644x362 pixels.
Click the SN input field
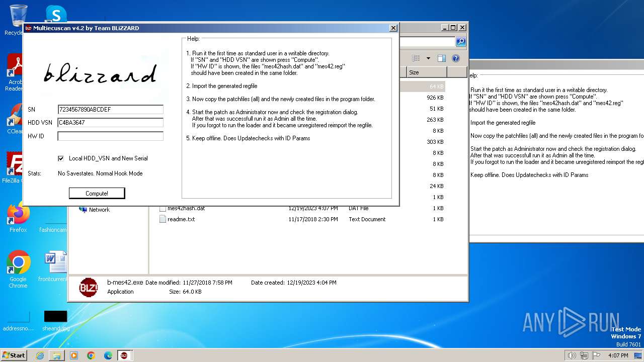tap(111, 110)
